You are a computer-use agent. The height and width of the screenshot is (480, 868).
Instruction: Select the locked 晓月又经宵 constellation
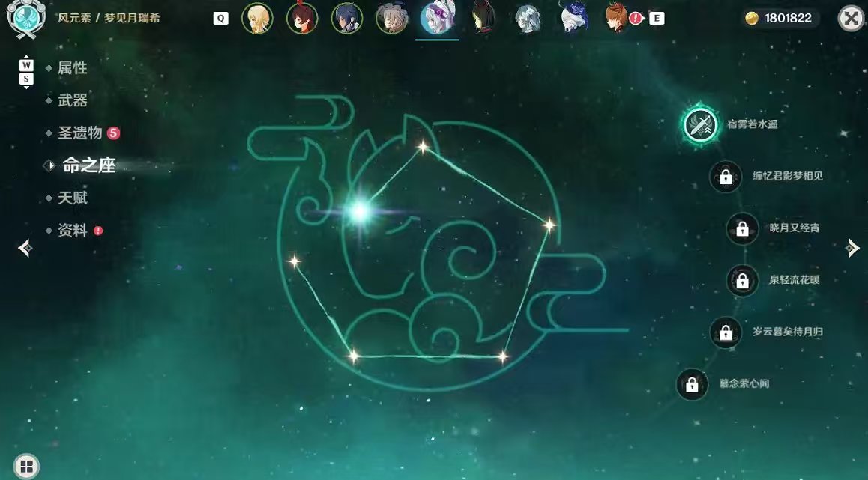pos(742,228)
